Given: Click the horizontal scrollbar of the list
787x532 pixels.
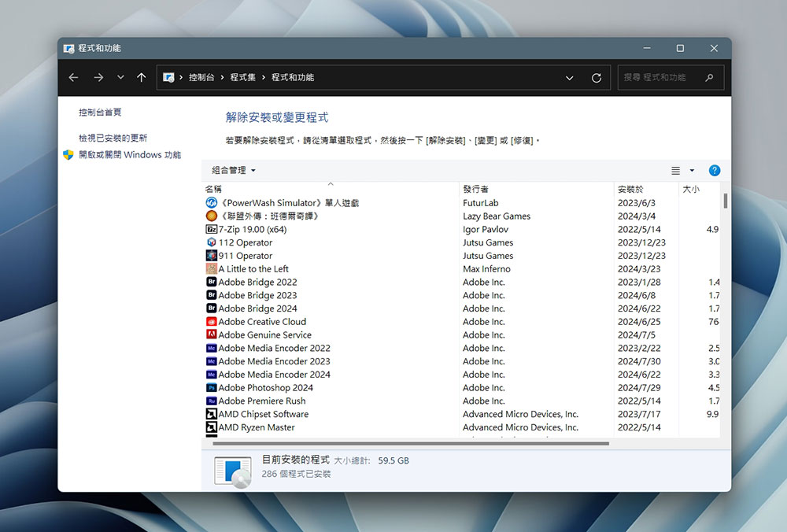Looking at the screenshot, I should [x=411, y=444].
